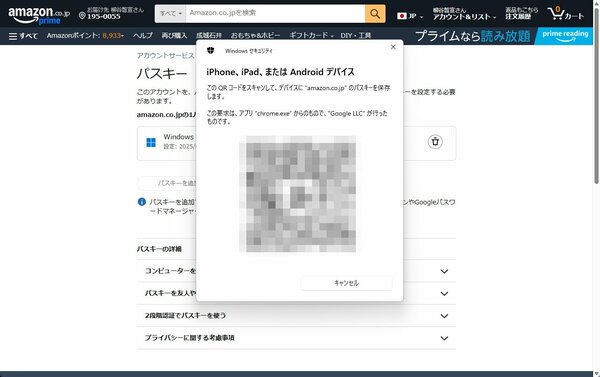Click the ヘルプ nav item
Image resolution: width=600 pixels, height=377 pixels.
click(143, 36)
